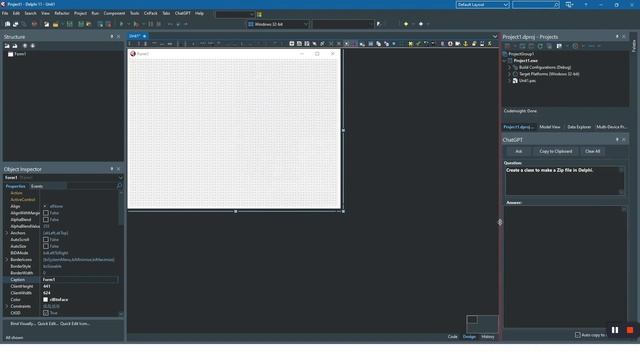Viewport: 640px width, 360px height.
Task: Click the refresh icon in the Projects toolbar
Action: point(540,46)
